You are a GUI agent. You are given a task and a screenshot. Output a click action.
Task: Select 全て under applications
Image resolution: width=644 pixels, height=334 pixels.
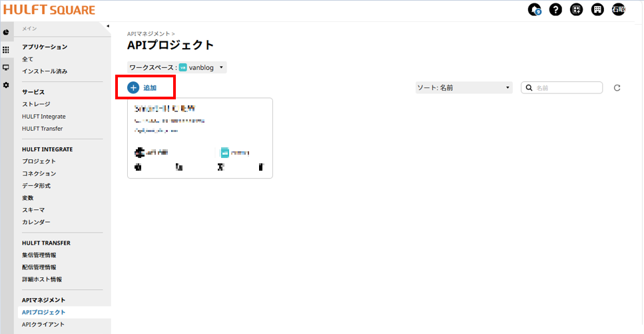(28, 59)
